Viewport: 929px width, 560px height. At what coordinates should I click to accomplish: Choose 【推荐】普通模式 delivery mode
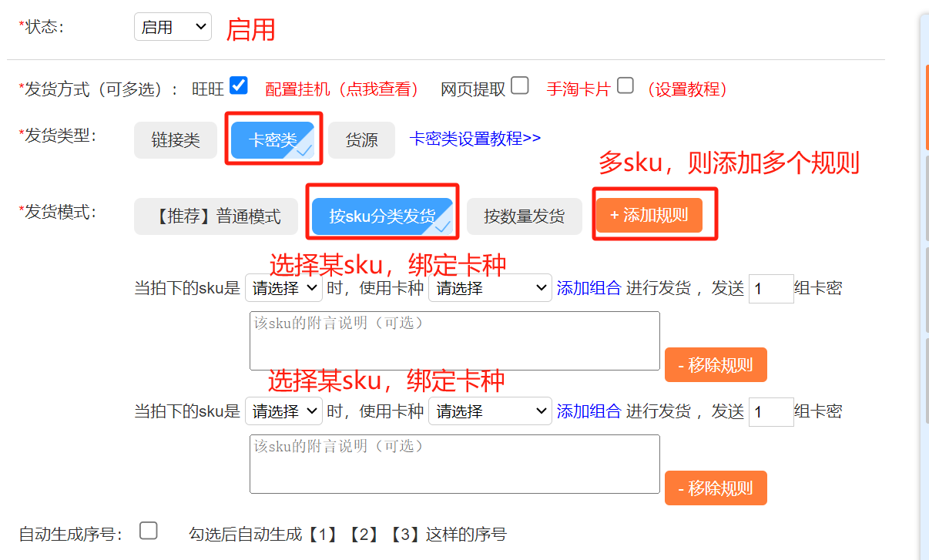coord(216,216)
